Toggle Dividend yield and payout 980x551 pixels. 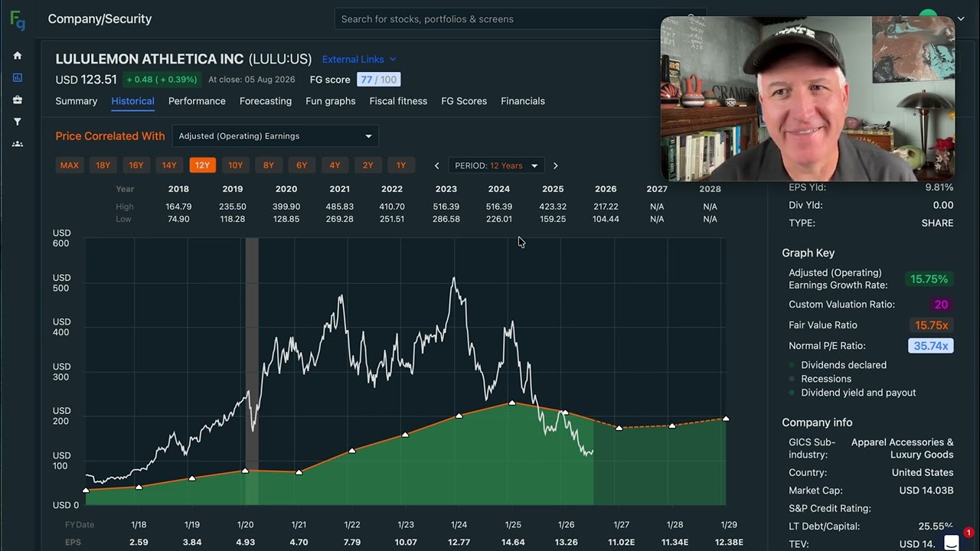point(857,393)
